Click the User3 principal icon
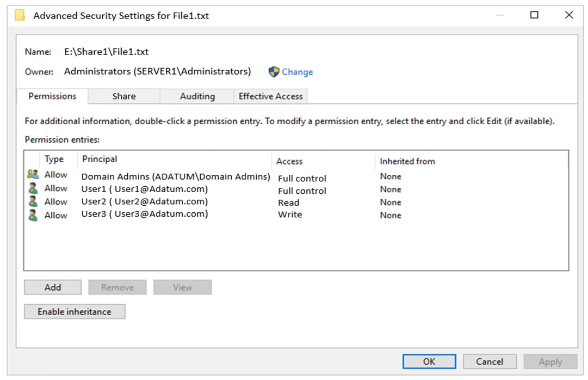 pyautogui.click(x=33, y=216)
